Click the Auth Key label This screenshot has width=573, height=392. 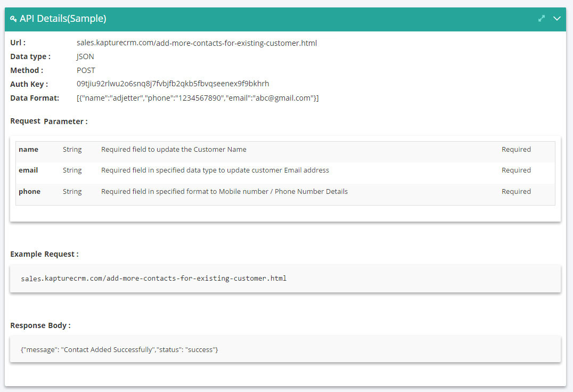pos(29,84)
